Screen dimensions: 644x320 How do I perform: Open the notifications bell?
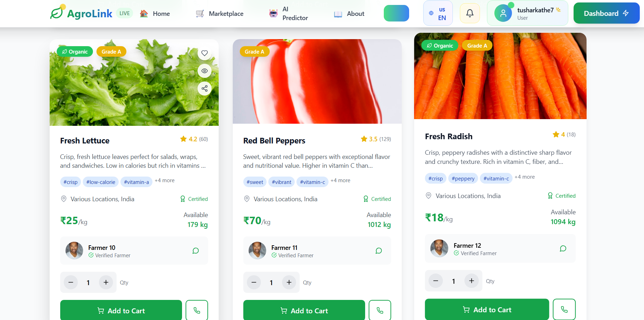pyautogui.click(x=470, y=13)
